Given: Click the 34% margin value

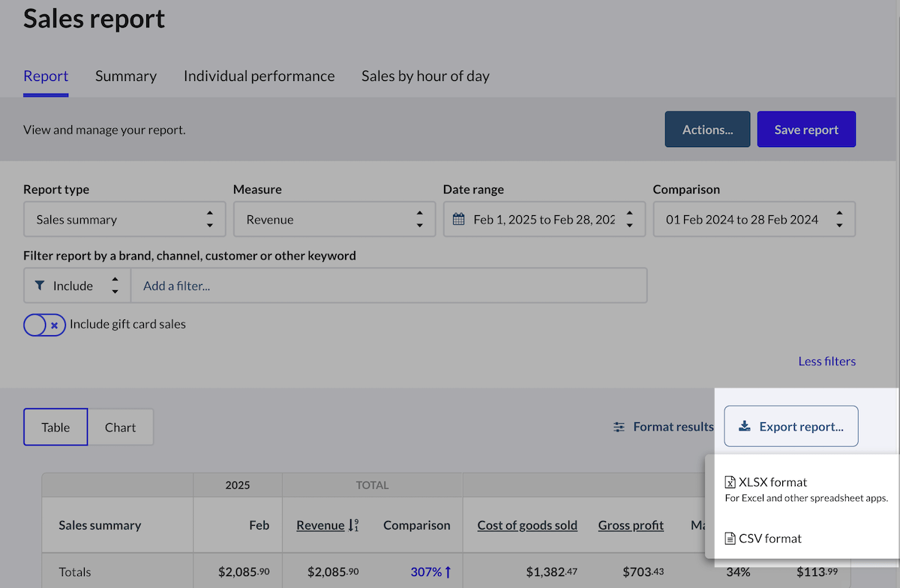Looking at the screenshot, I should tap(738, 572).
